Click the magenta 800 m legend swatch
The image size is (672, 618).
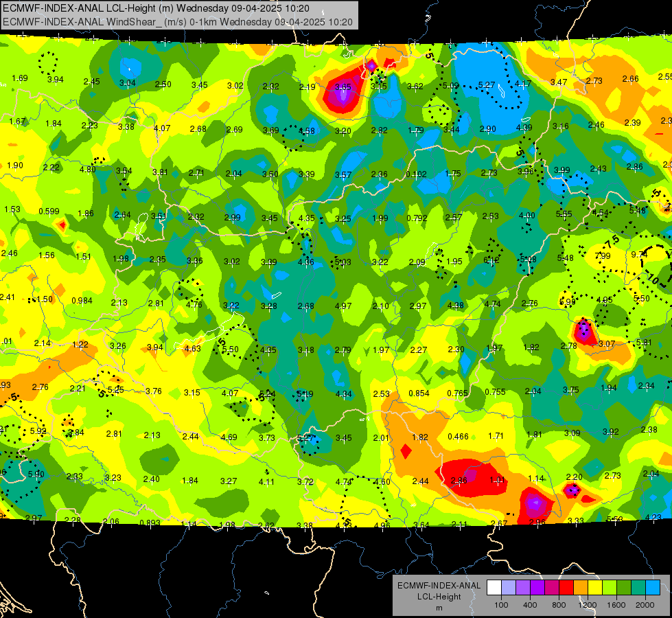[552, 588]
